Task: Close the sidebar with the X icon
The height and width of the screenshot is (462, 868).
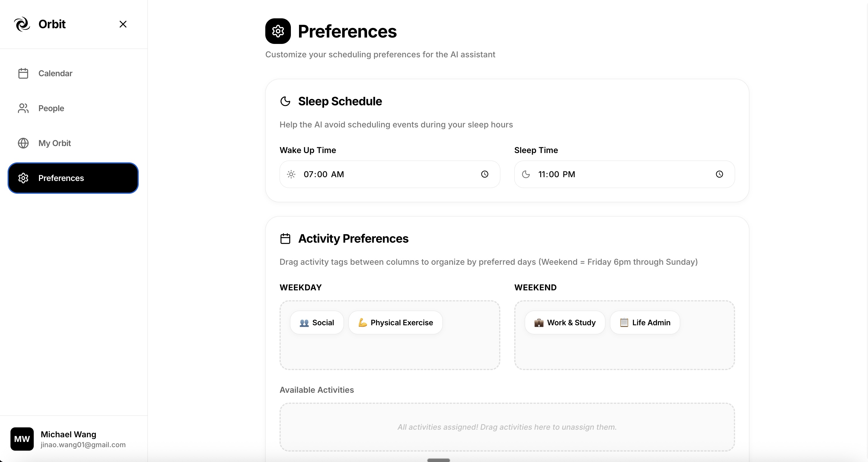Action: click(123, 24)
